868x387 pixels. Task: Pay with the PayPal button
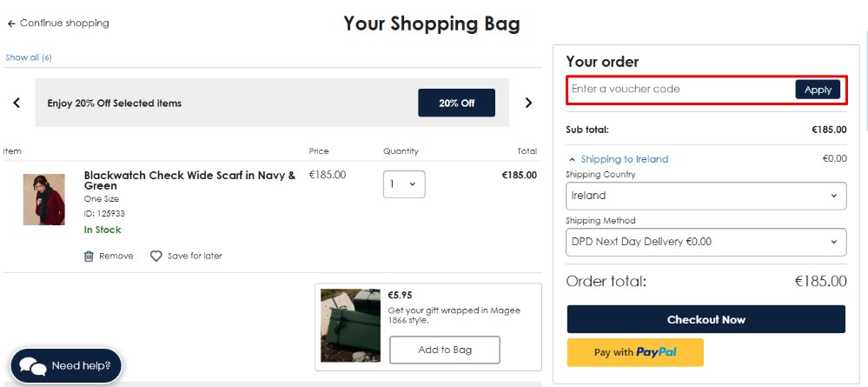click(635, 352)
